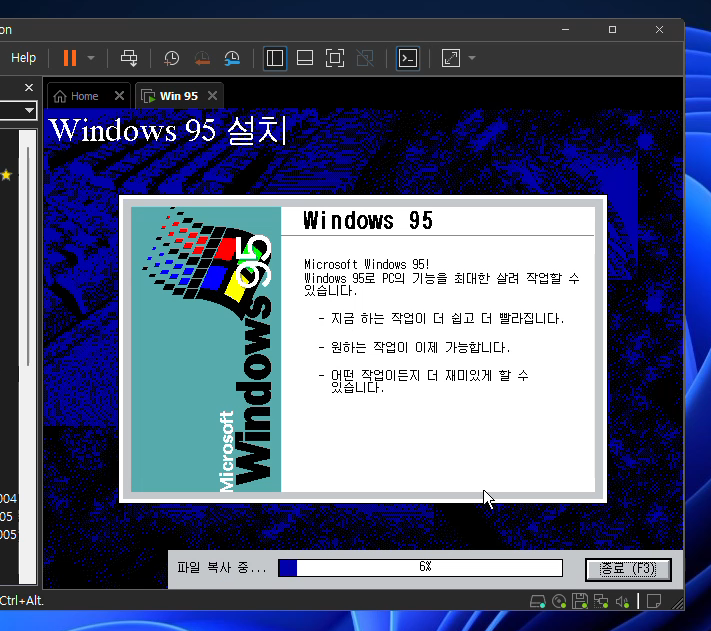Image resolution: width=711 pixels, height=631 pixels.
Task: Click the 종료 (F3) exit button
Action: click(628, 569)
